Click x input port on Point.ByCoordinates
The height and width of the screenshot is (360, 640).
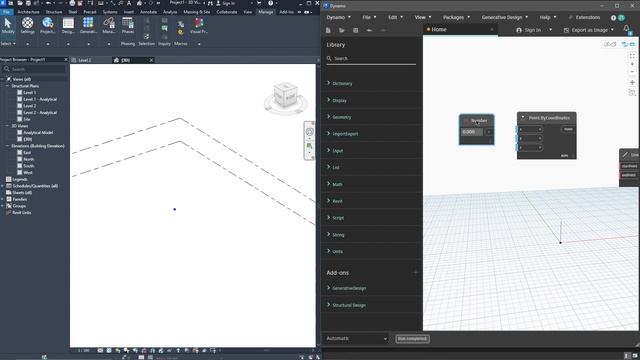pyautogui.click(x=530, y=129)
